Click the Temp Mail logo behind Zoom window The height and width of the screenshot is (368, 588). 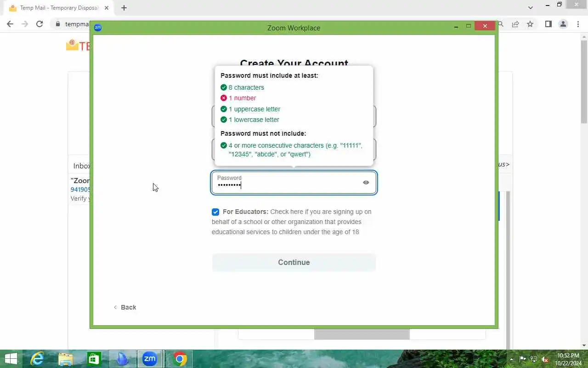click(x=78, y=46)
